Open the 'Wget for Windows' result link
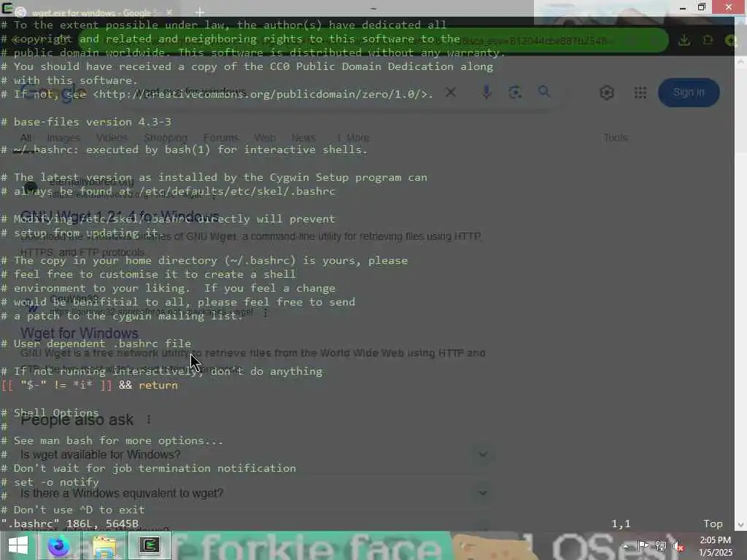This screenshot has height=560, width=747. [80, 332]
